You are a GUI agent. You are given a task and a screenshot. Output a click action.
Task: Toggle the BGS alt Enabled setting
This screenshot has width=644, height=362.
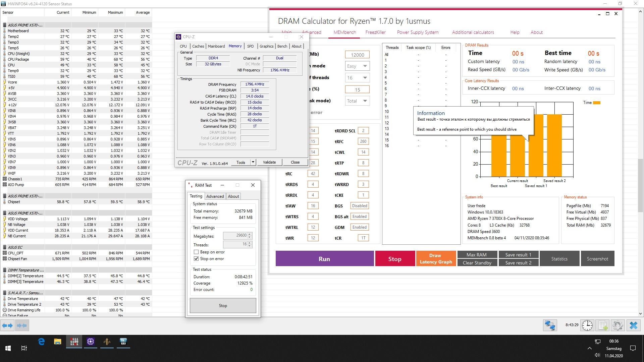pos(360,217)
